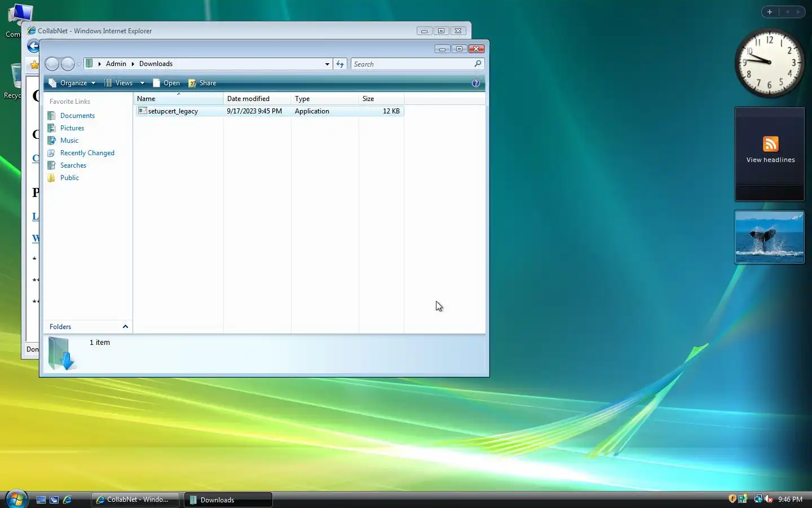Click the magnifier search icon
Image resolution: width=812 pixels, height=508 pixels.
pos(478,64)
